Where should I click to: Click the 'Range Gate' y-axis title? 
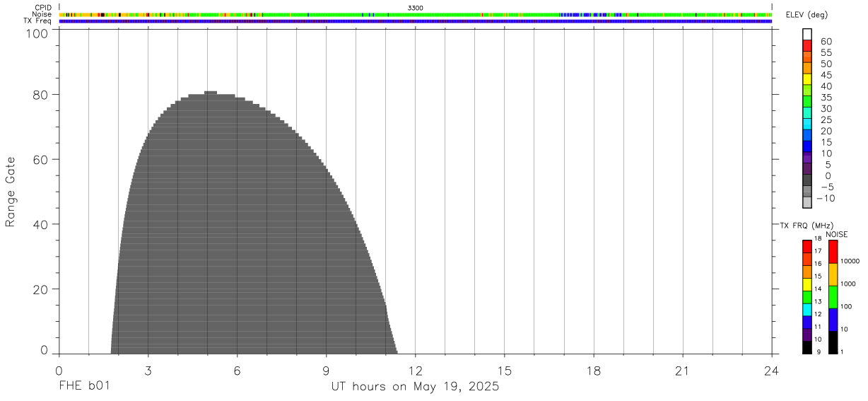[11, 192]
